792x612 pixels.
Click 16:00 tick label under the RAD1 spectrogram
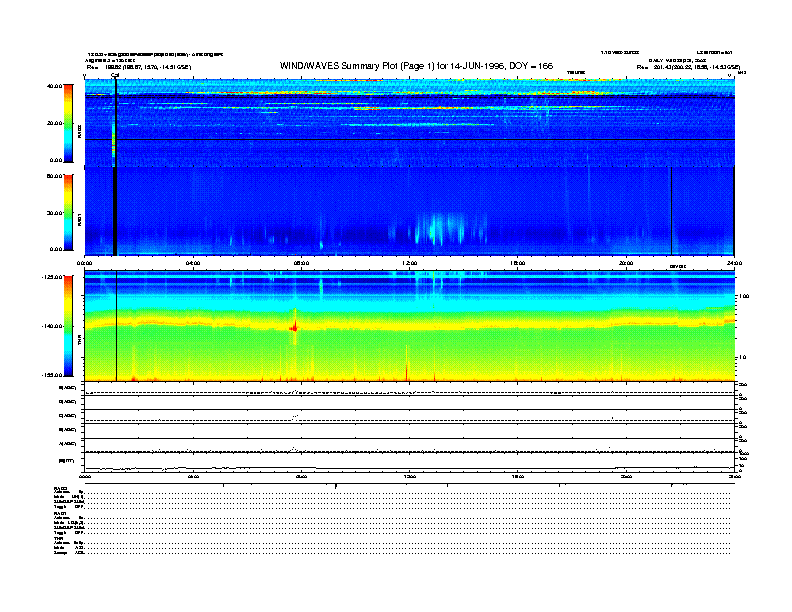[518, 263]
